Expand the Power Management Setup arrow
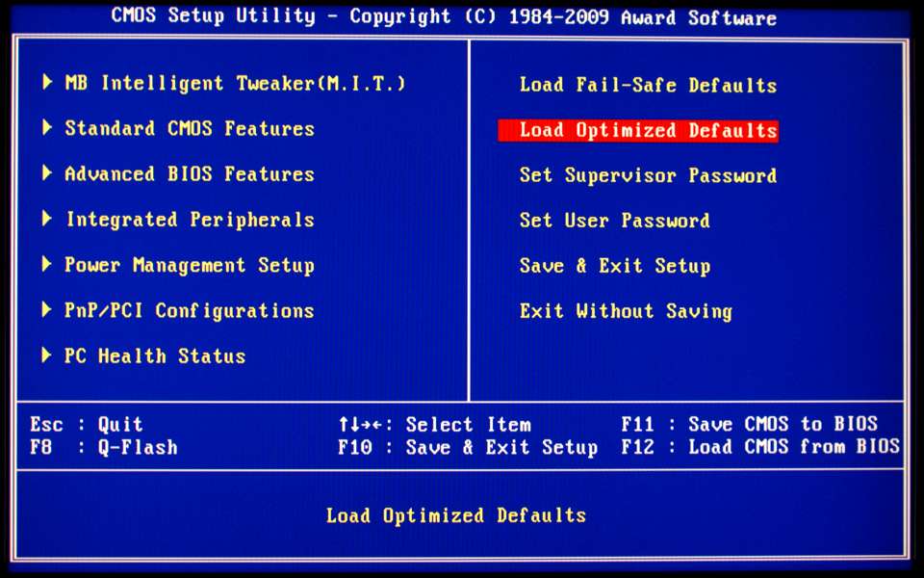The image size is (924, 578). (x=47, y=265)
